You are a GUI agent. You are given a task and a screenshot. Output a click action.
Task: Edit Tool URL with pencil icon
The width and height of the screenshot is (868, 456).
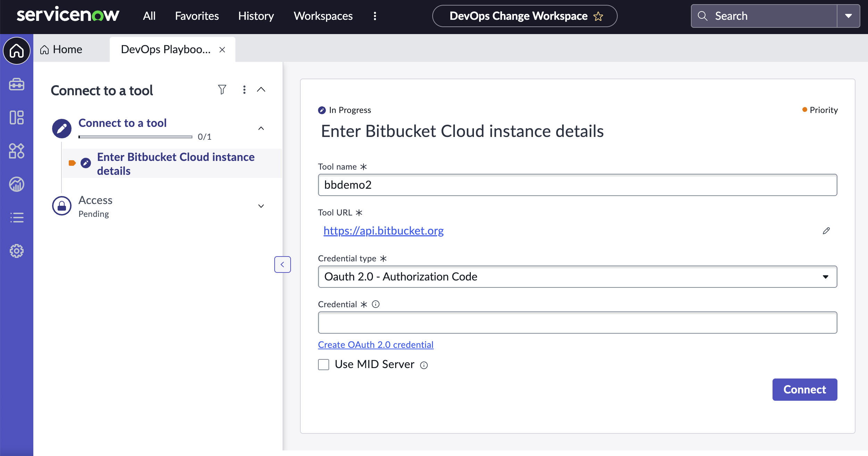(826, 231)
